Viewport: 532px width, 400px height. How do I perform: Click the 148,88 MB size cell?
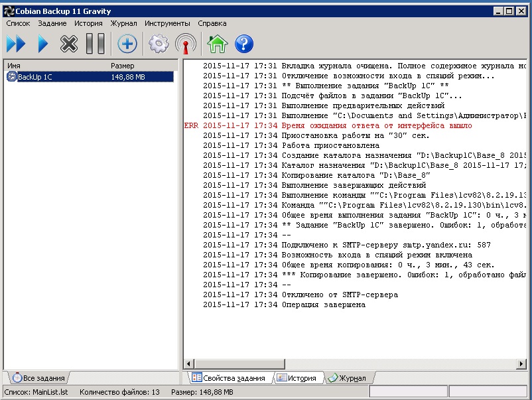(128, 77)
